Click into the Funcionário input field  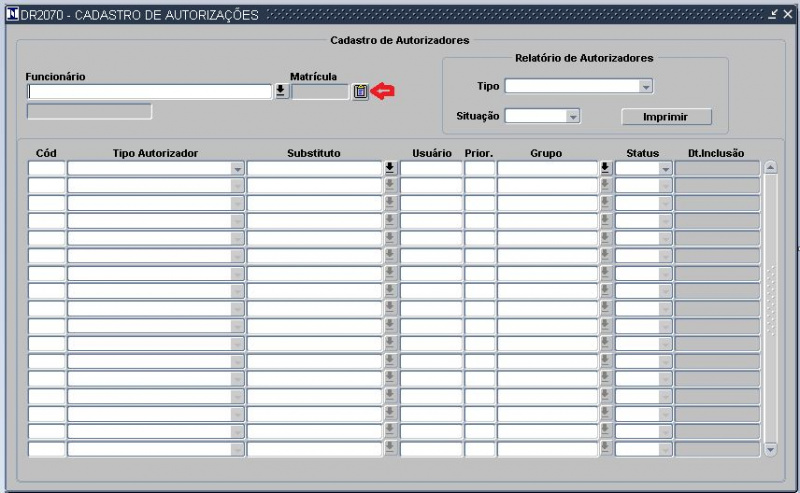[x=149, y=91]
